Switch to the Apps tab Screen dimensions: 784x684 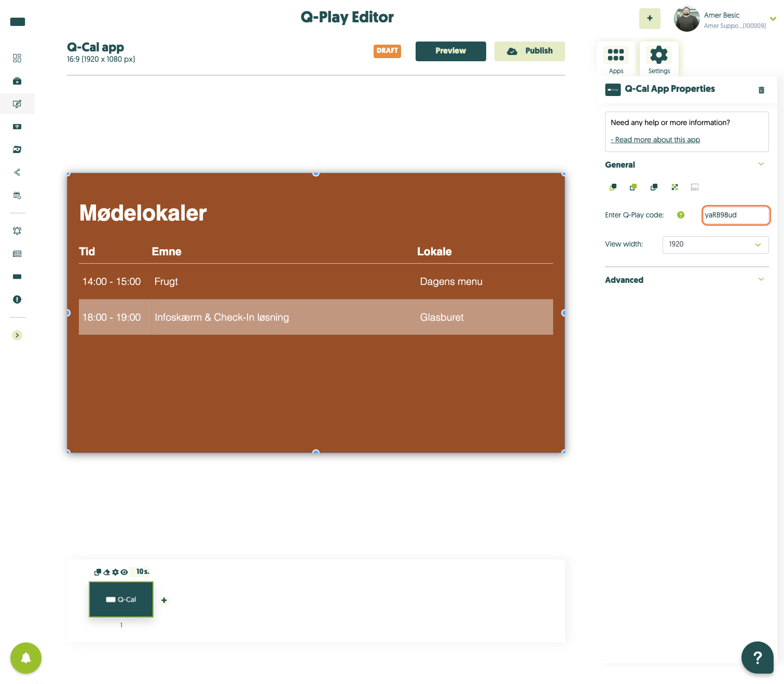click(x=616, y=60)
